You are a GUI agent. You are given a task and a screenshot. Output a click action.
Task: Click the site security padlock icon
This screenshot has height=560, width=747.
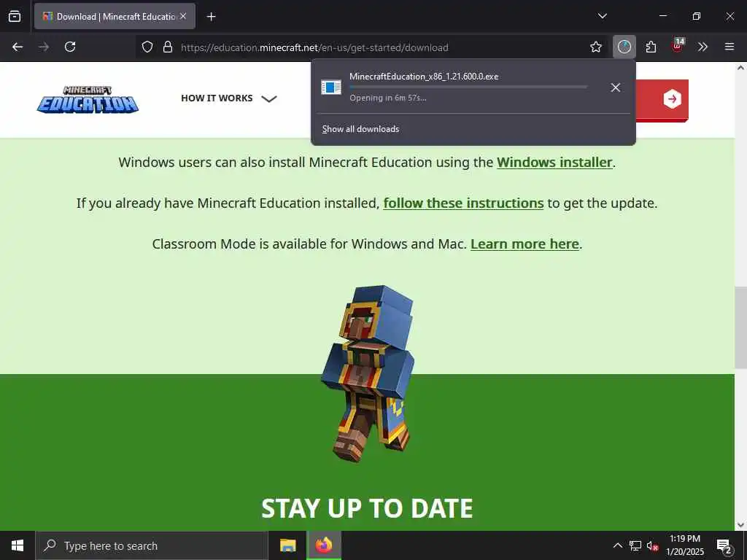point(167,47)
